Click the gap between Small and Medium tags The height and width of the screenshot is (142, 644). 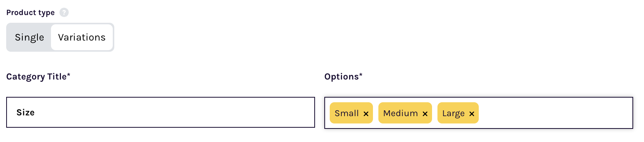[376, 113]
